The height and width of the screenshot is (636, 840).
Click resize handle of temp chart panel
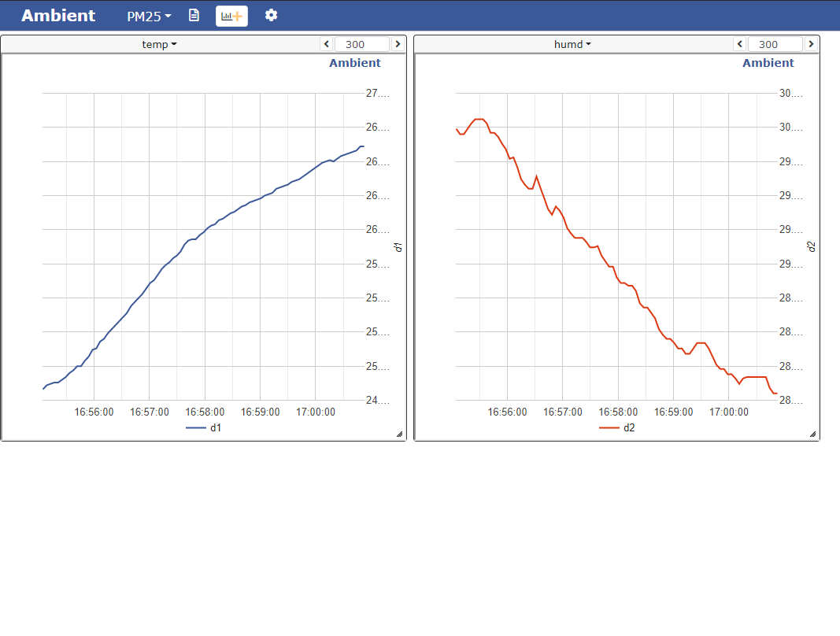click(399, 434)
